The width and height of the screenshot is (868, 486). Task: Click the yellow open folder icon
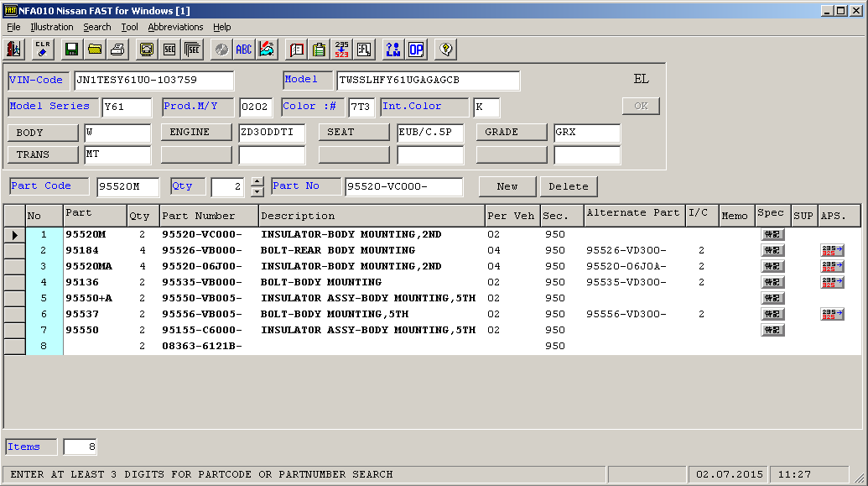point(95,50)
